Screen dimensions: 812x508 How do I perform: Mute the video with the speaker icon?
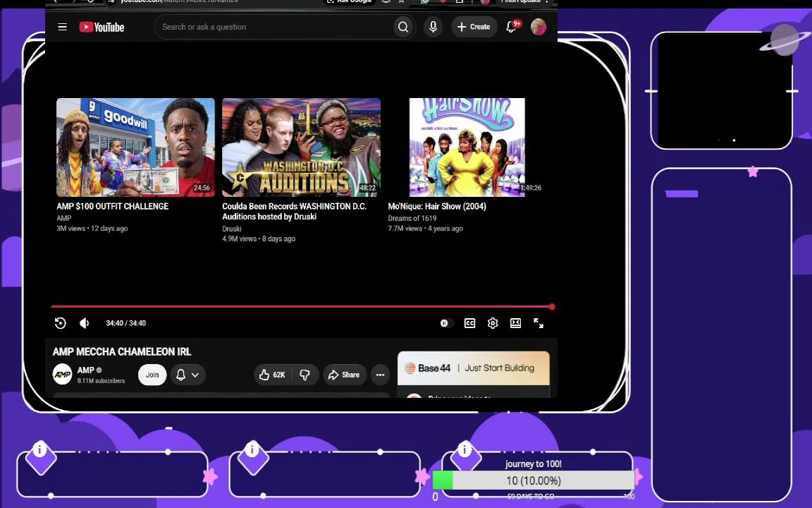85,323
